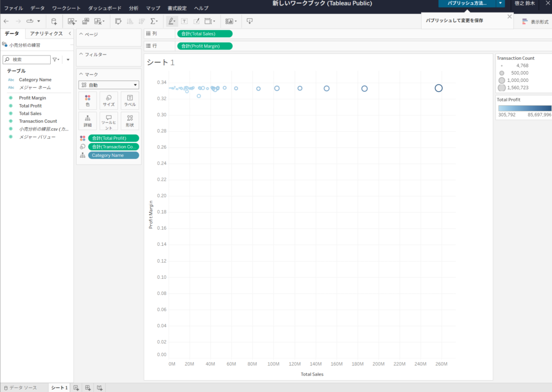Open the mark type dropdown (自動)
The image size is (552, 392).
(x=108, y=85)
